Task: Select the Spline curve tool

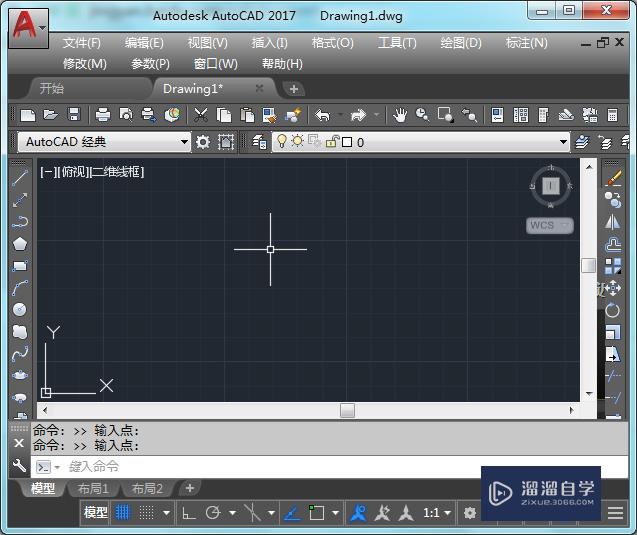Action: (x=20, y=353)
